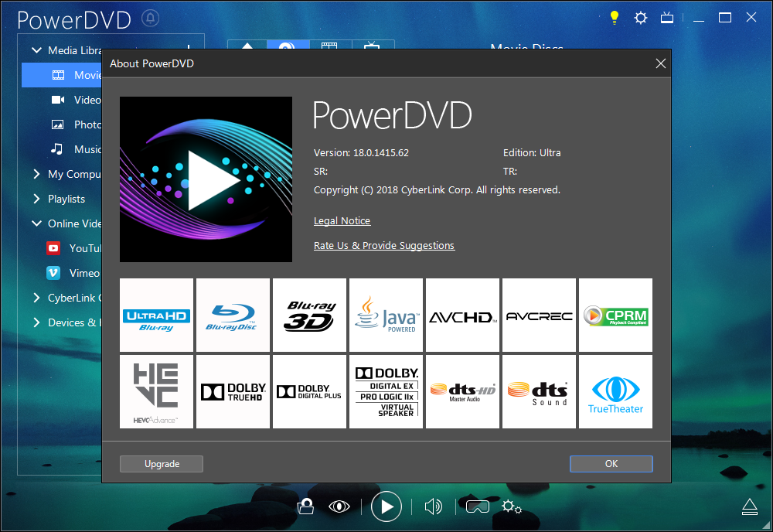The height and width of the screenshot is (532, 773).
Task: Confirm the About dialog with OK
Action: pos(611,464)
